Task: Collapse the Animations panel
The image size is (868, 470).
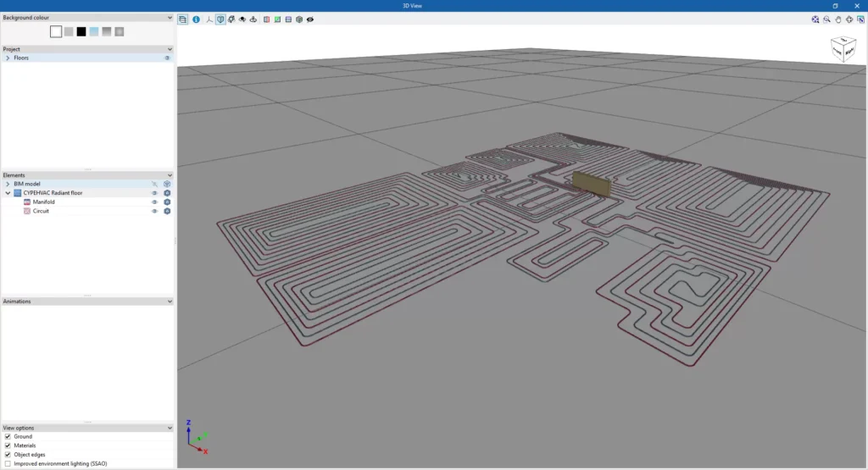Action: pos(170,301)
